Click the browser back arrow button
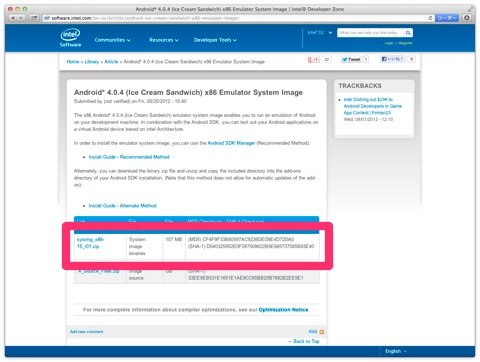Image resolution: width=480 pixels, height=362 pixels. click(x=13, y=18)
